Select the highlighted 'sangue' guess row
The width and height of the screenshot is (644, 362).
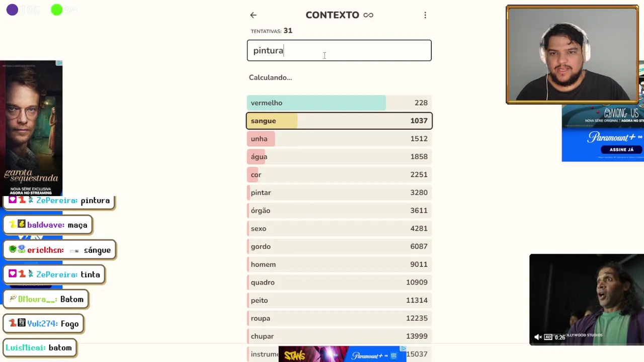tap(339, 121)
